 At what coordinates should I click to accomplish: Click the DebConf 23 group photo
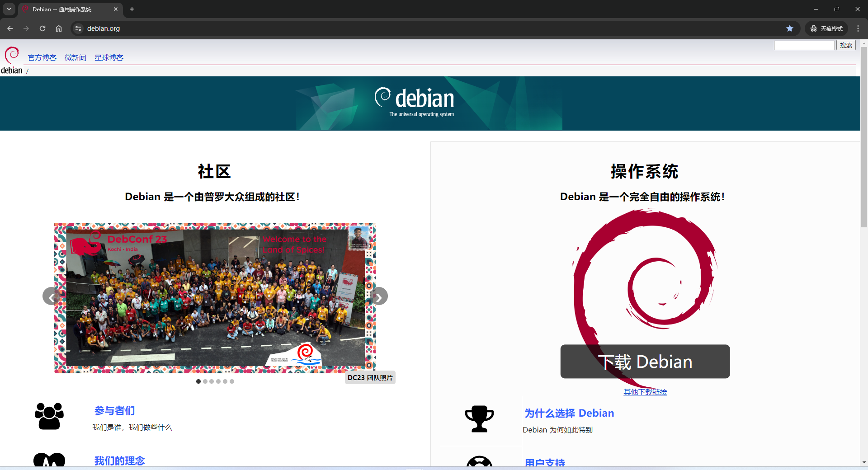pos(215,298)
